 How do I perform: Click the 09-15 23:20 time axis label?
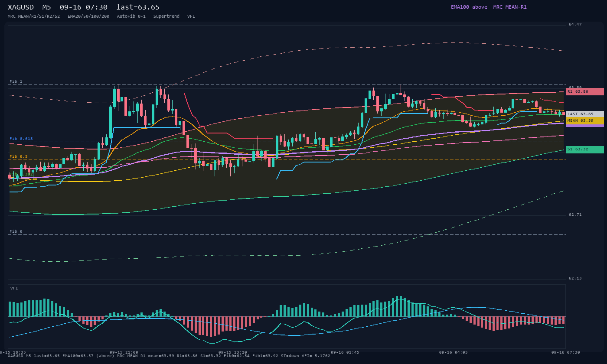(x=233, y=352)
